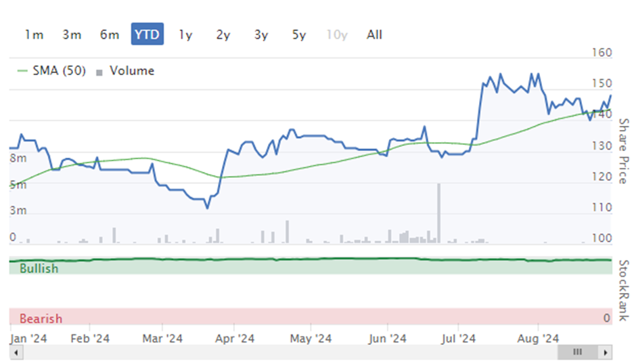Click the Feb '24 axis label
Screen dimensions: 636x364
(x=90, y=338)
